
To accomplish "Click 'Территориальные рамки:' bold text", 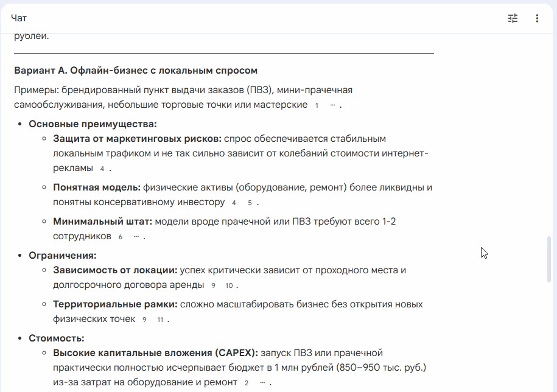I will (x=115, y=304).
